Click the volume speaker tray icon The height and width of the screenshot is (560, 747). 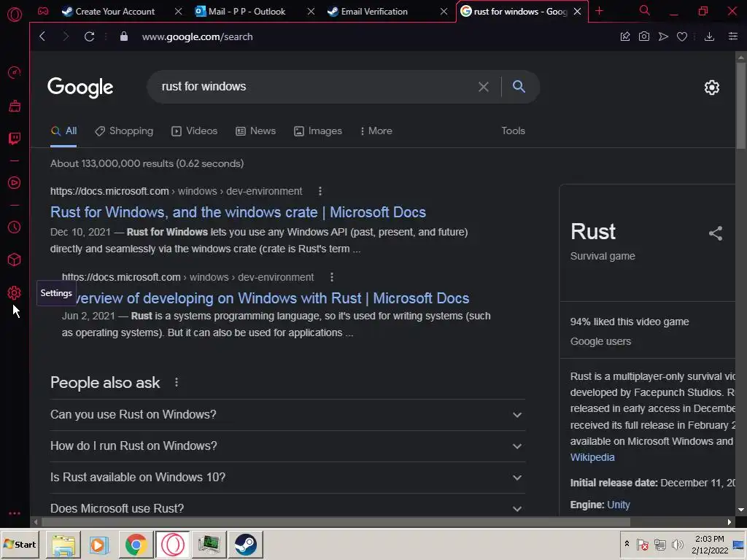(x=677, y=544)
